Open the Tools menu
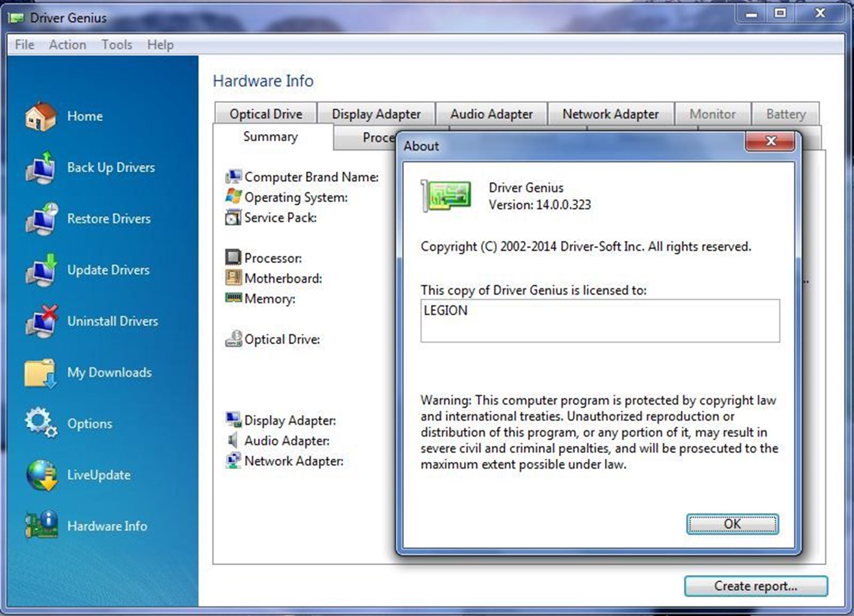Viewport: 854px width, 616px height. click(117, 44)
